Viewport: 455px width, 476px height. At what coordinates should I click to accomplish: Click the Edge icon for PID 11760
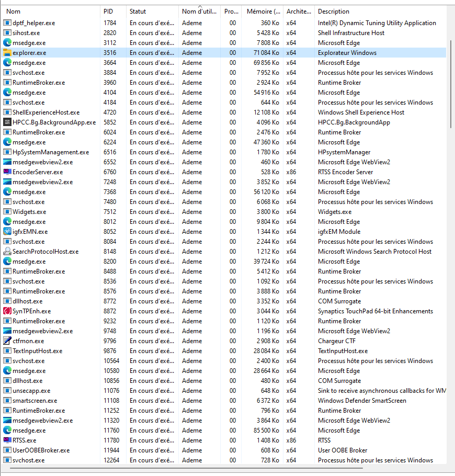(7, 430)
